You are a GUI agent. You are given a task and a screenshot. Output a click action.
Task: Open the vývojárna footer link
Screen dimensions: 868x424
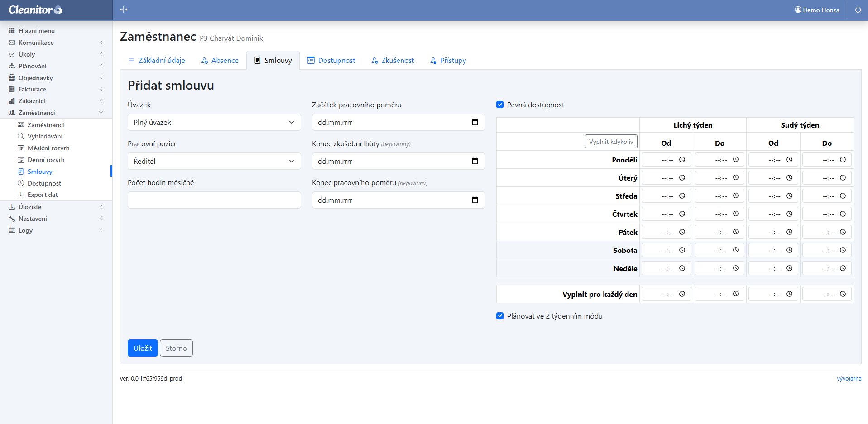click(849, 379)
